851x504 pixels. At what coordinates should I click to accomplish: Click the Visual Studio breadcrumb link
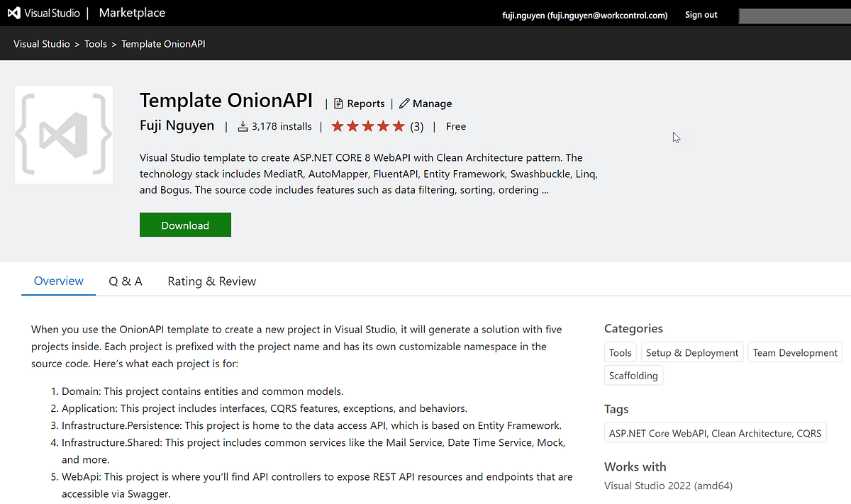pos(41,43)
